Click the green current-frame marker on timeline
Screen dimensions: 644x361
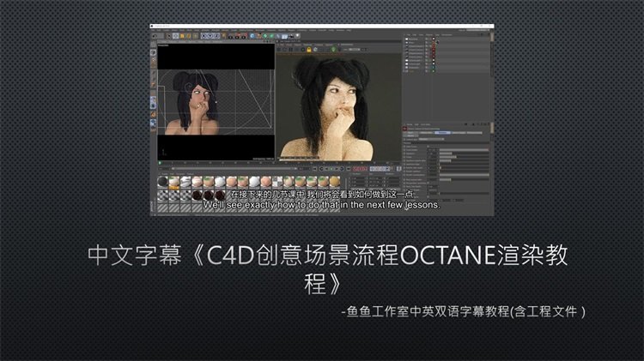tap(161, 163)
